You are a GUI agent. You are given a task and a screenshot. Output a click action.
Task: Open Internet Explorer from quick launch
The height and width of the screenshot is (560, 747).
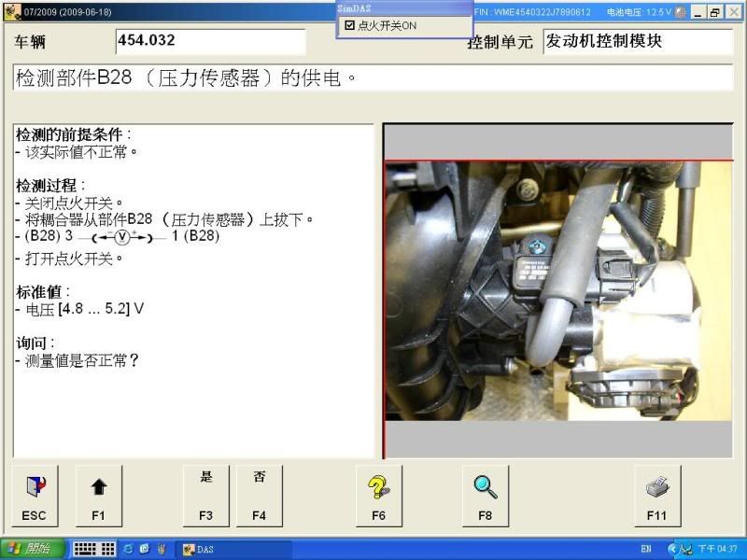(x=129, y=550)
